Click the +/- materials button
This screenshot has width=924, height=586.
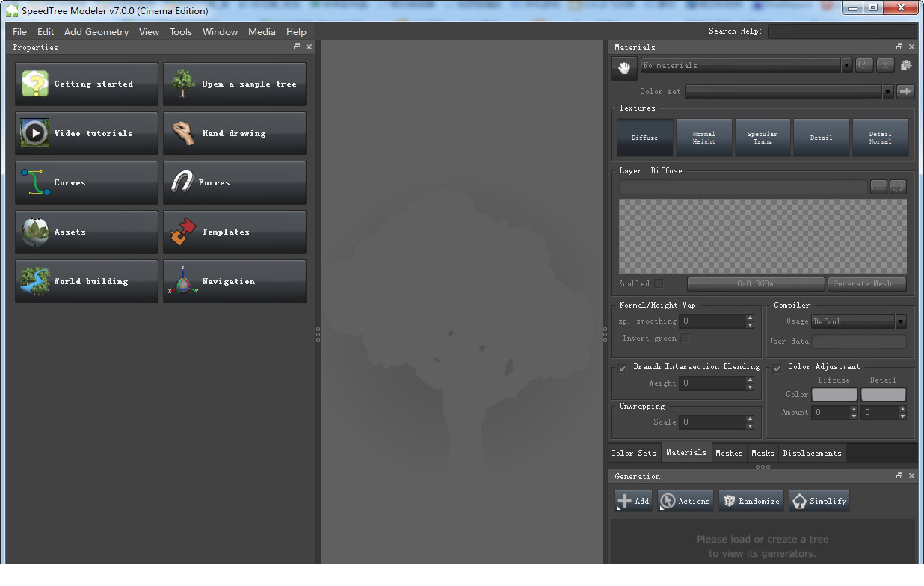(864, 65)
